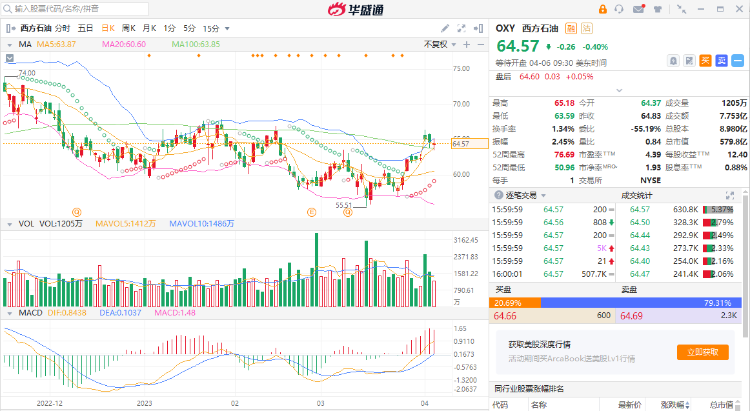Click the 成交统计 header
Image resolution: width=750 pixels, height=411 pixels.
(x=638, y=195)
